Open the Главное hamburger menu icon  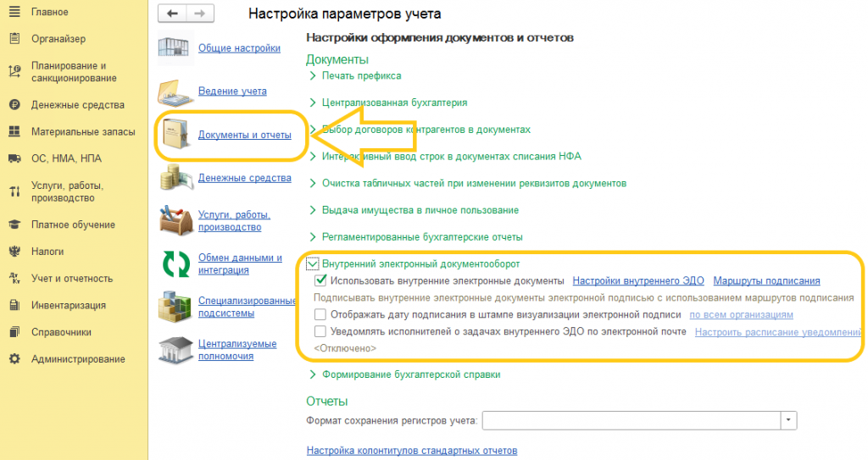coord(14,12)
